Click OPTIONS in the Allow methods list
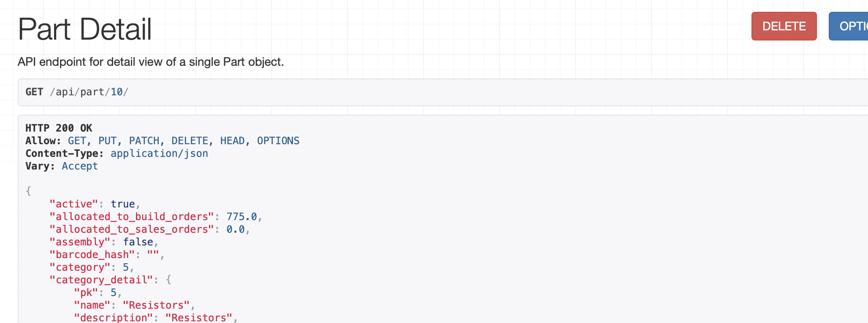 click(279, 140)
